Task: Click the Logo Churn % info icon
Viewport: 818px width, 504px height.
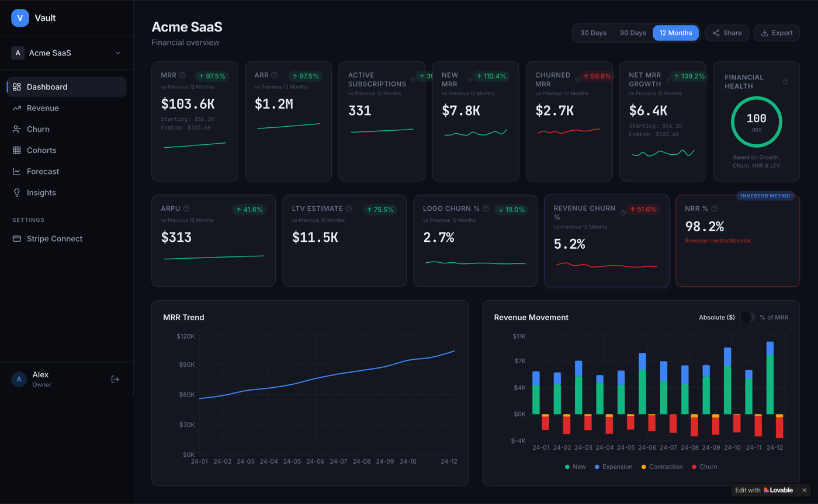Action: click(486, 208)
